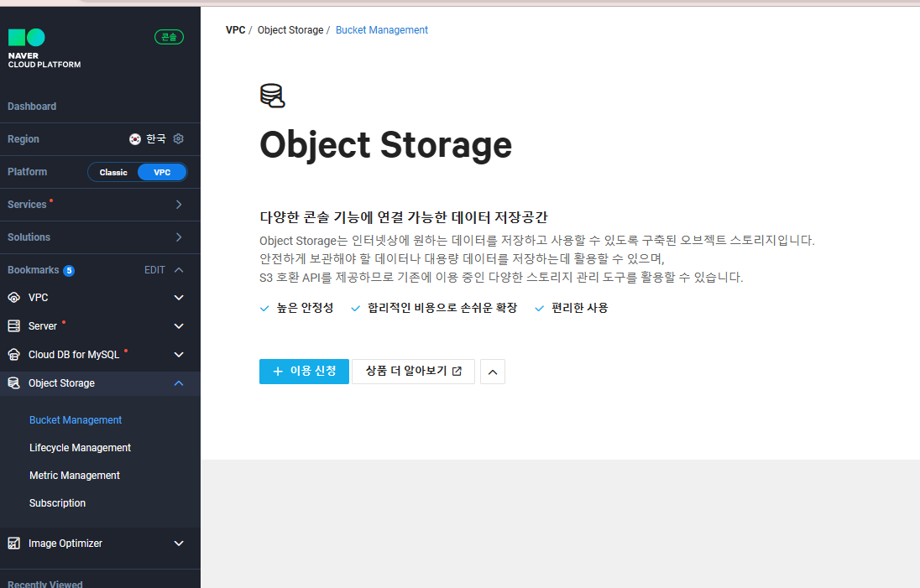Collapse the Bookmarks section chevron
920x588 pixels.
pyautogui.click(x=179, y=269)
